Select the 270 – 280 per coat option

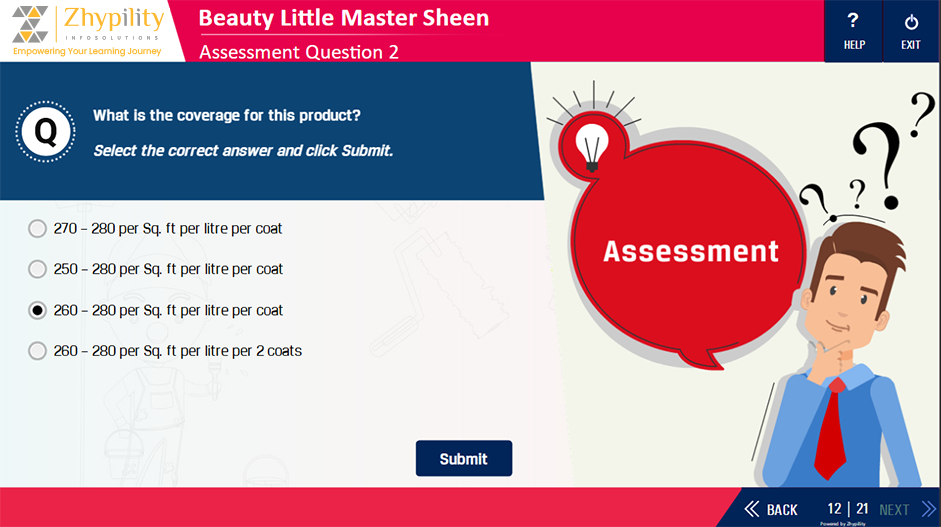[x=38, y=229]
